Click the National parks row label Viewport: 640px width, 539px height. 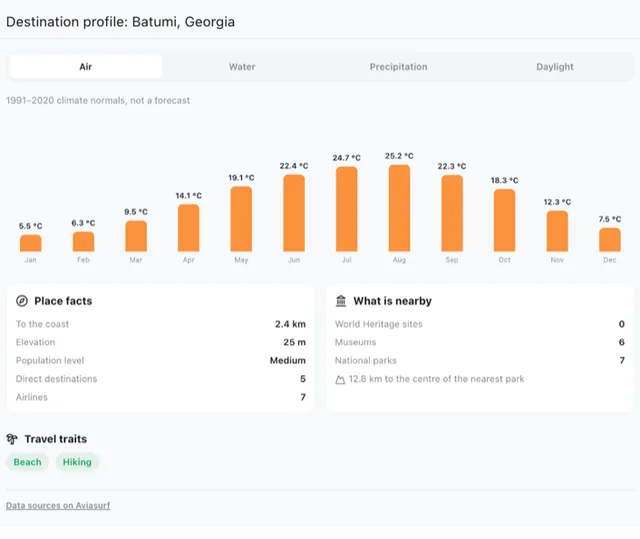click(x=366, y=360)
